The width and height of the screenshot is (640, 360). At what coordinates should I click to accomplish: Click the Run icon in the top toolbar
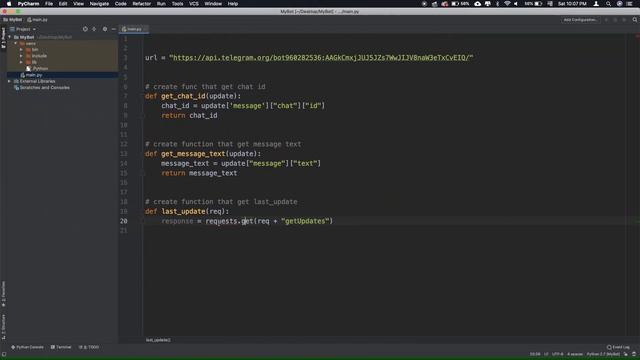(x=606, y=20)
